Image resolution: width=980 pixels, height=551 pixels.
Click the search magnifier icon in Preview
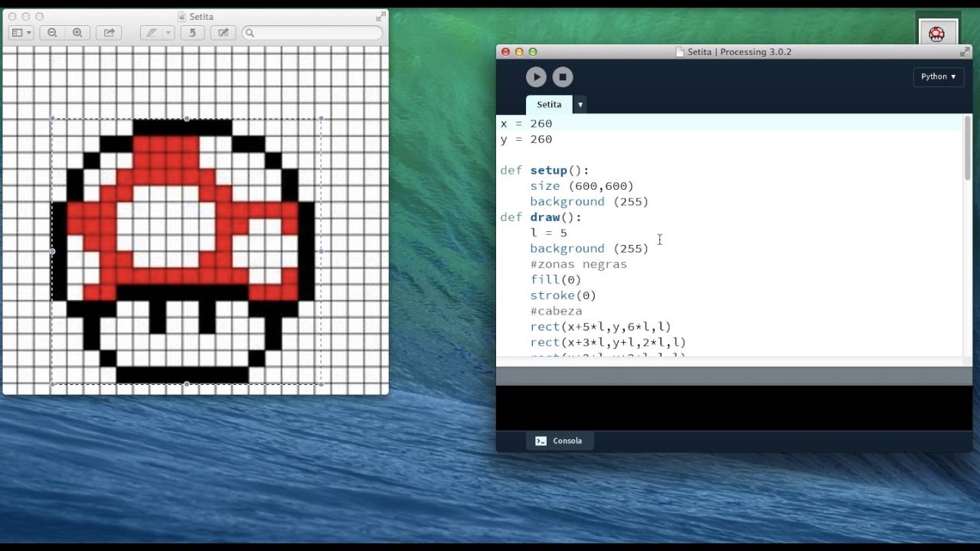coord(250,33)
